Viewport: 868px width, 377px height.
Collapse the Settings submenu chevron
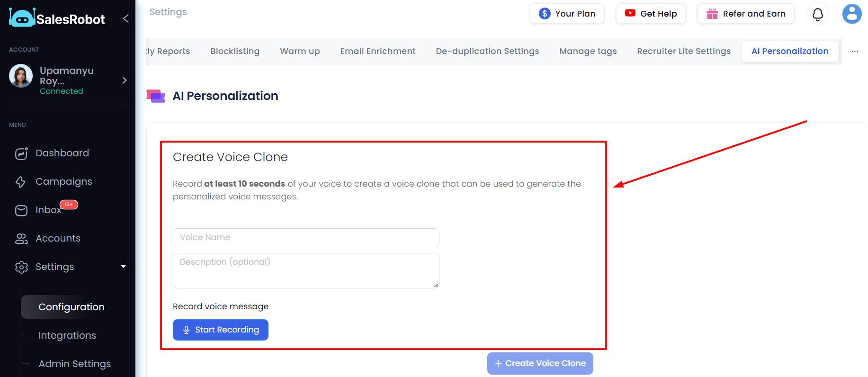[124, 266]
